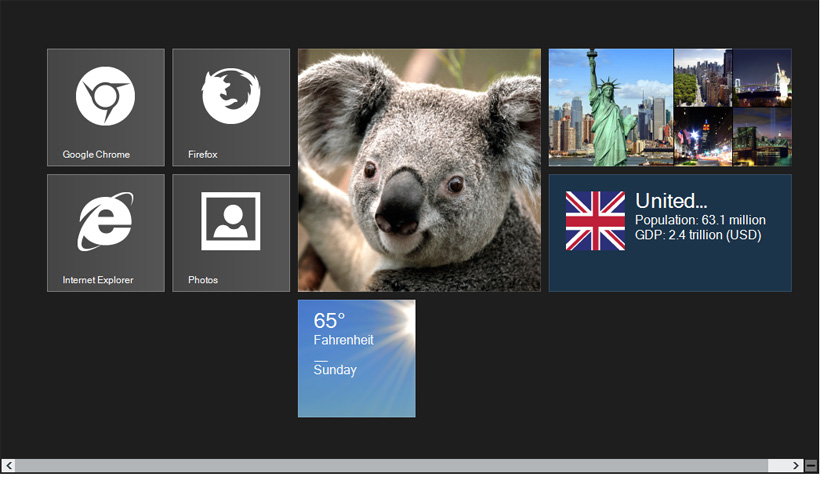The width and height of the screenshot is (820, 477).
Task: Click the 'Photos' tile label
Action: pos(203,280)
